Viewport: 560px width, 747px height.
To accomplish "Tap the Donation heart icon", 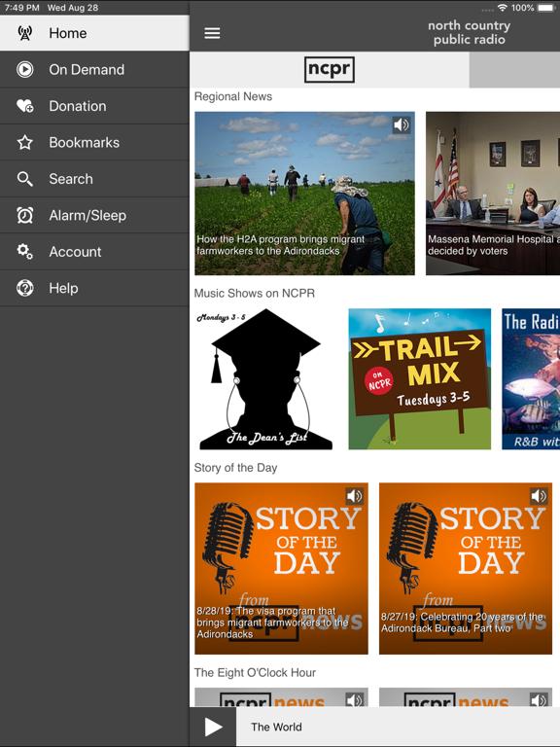I will pyautogui.click(x=24, y=106).
